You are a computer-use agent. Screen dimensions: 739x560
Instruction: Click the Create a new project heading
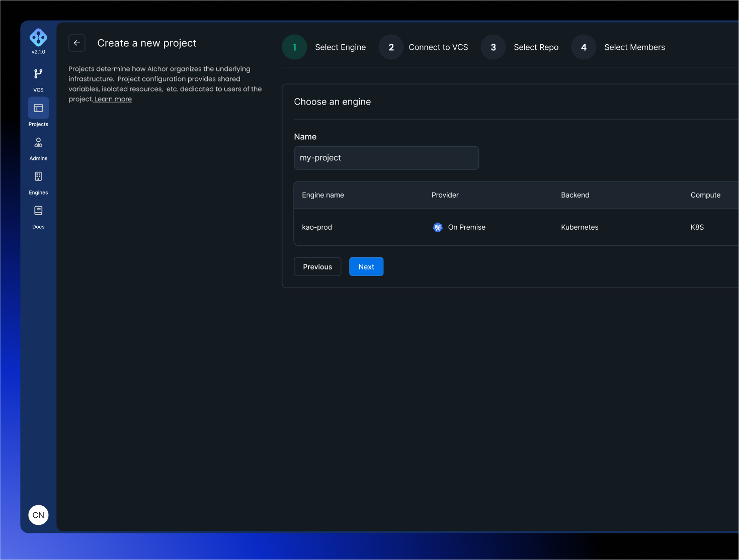click(147, 43)
